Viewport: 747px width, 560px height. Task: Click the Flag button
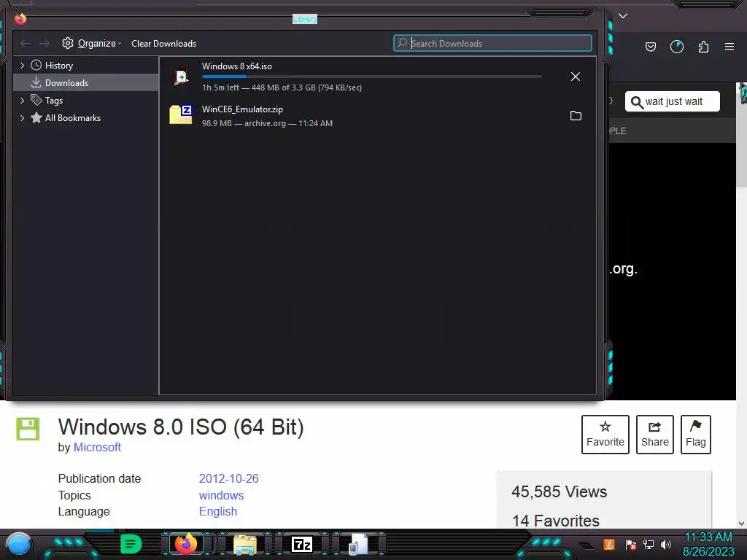pyautogui.click(x=695, y=435)
